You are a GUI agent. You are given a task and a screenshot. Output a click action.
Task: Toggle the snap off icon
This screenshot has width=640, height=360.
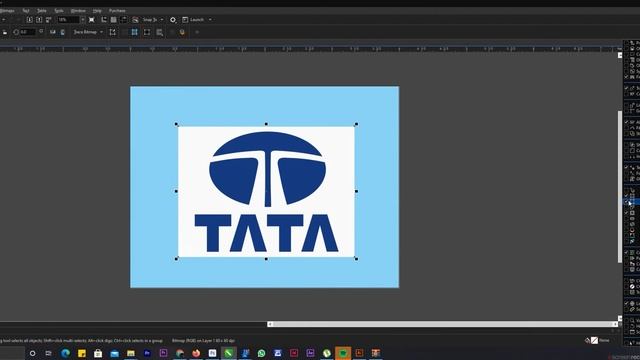(x=135, y=20)
